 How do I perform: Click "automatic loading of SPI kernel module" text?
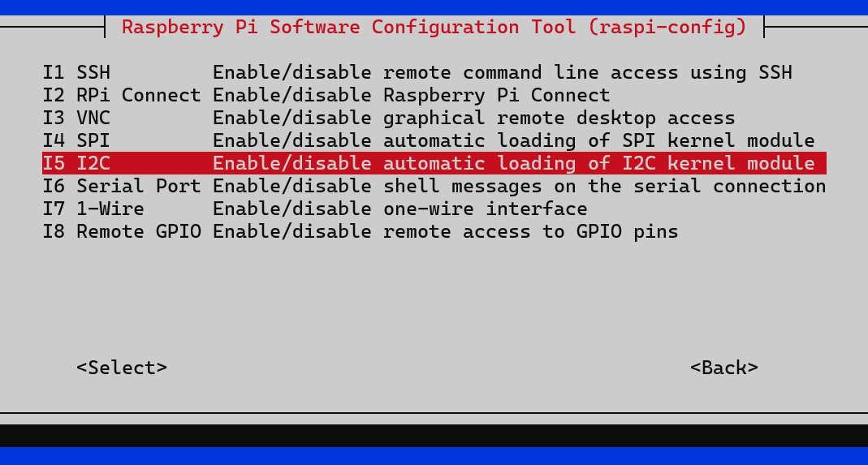tap(599, 140)
